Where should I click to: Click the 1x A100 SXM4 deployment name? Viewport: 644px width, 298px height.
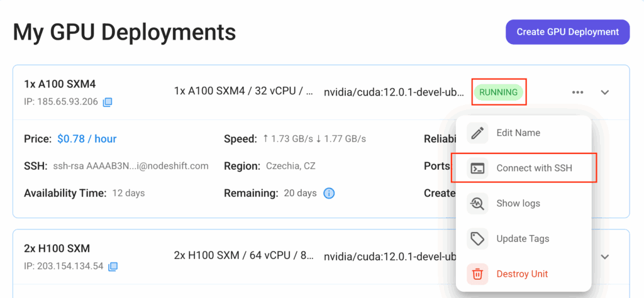point(60,84)
